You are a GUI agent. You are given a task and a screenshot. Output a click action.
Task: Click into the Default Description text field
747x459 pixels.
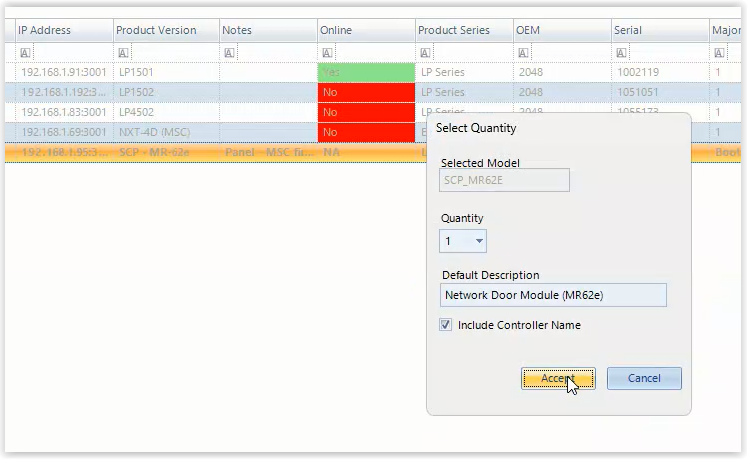coord(553,295)
